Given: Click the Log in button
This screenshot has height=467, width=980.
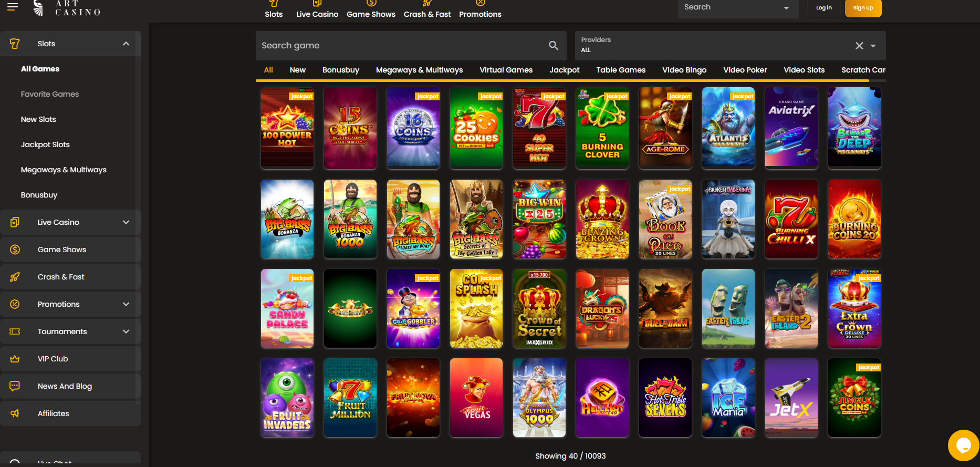Looking at the screenshot, I should pyautogui.click(x=823, y=8).
